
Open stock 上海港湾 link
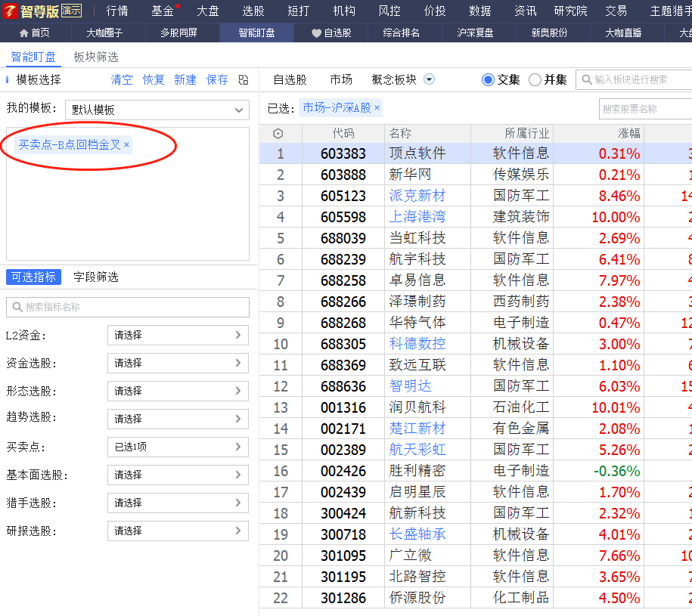(417, 217)
